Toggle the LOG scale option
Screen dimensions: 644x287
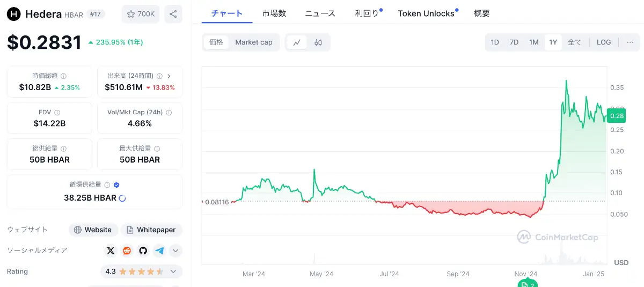tap(604, 42)
